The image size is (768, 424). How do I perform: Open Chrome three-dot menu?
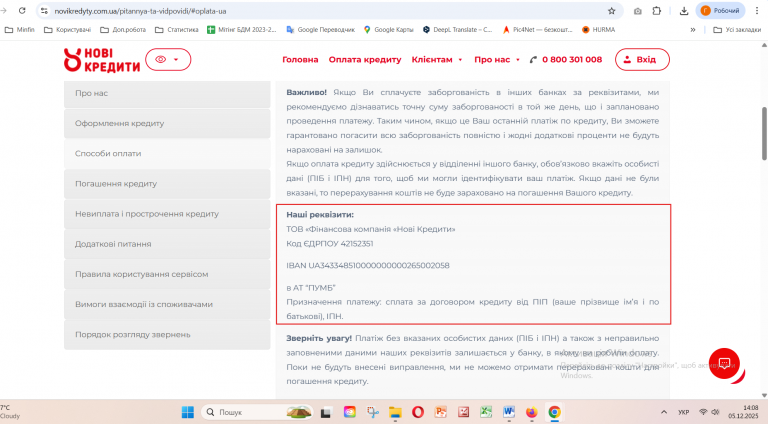(x=757, y=11)
